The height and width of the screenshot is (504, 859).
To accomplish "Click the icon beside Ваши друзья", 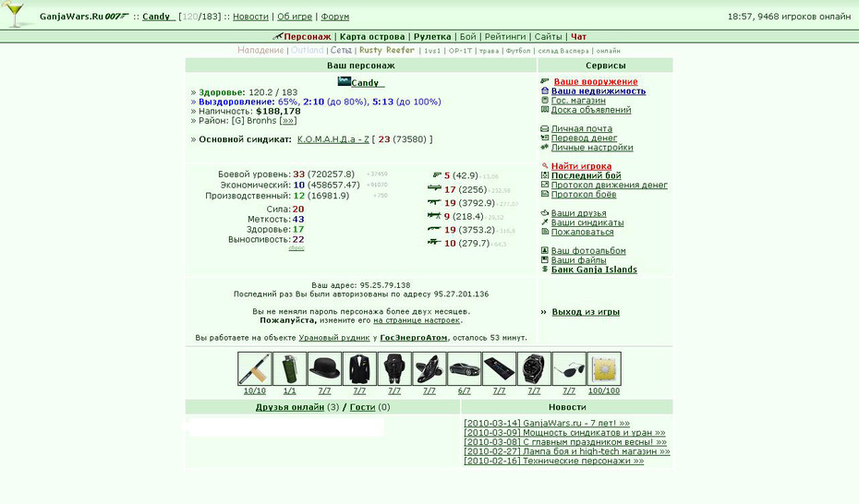I will tap(545, 213).
